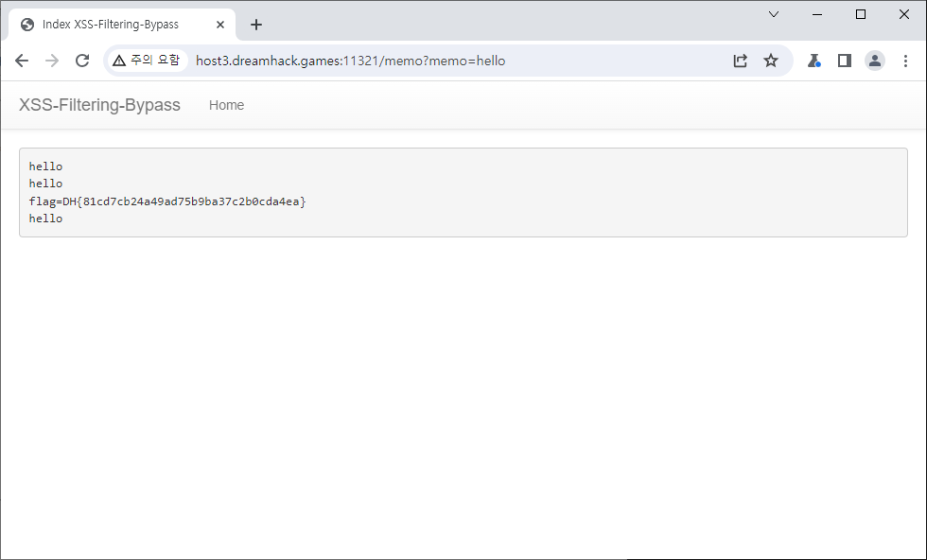The width and height of the screenshot is (927, 560).
Task: Open the share this page icon
Action: coord(741,61)
